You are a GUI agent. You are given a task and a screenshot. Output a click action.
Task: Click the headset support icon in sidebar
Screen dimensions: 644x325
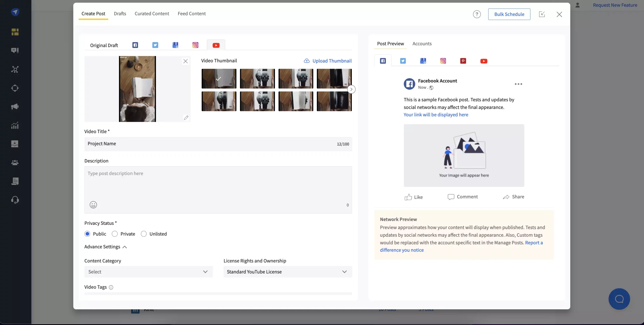(15, 200)
